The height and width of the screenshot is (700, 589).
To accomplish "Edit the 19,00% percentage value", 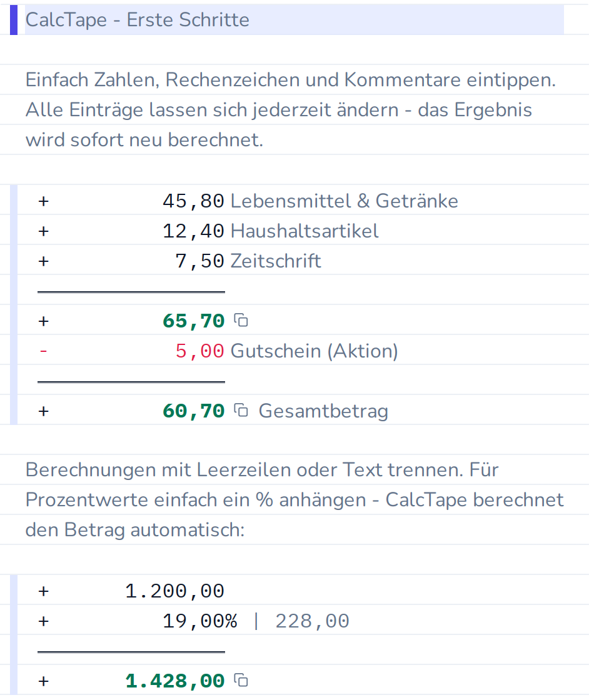I will click(199, 621).
